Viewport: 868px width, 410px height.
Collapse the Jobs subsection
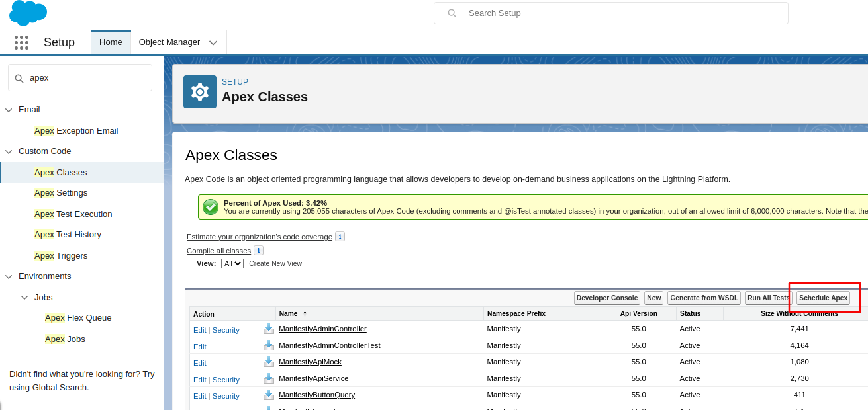[24, 298]
